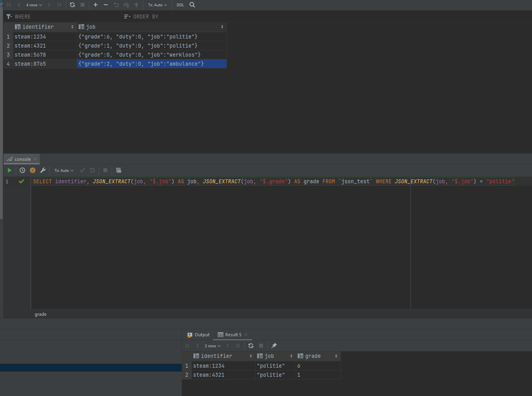The width and height of the screenshot is (532, 396).
Task: Toggle sort on top identifier column
Action: [x=72, y=27]
